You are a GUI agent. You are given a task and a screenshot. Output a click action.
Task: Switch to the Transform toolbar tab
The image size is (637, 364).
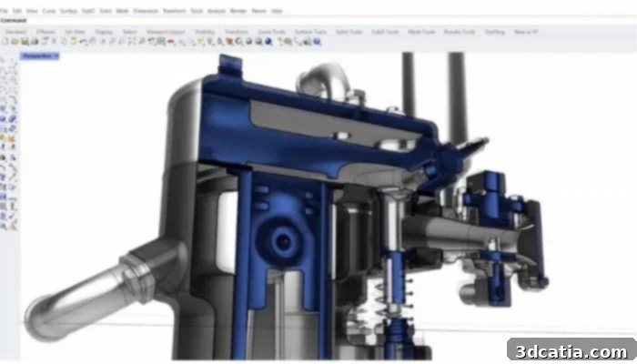pos(237,32)
